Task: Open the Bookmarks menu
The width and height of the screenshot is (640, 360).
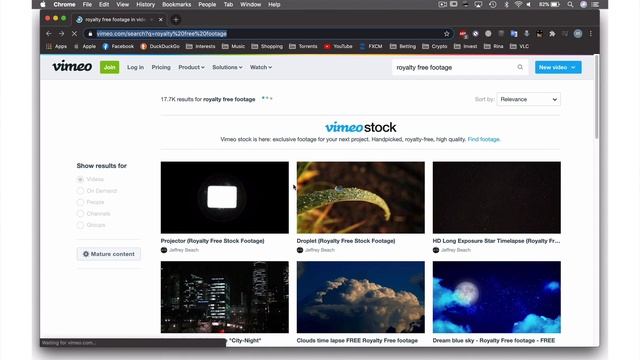Action: [176, 4]
